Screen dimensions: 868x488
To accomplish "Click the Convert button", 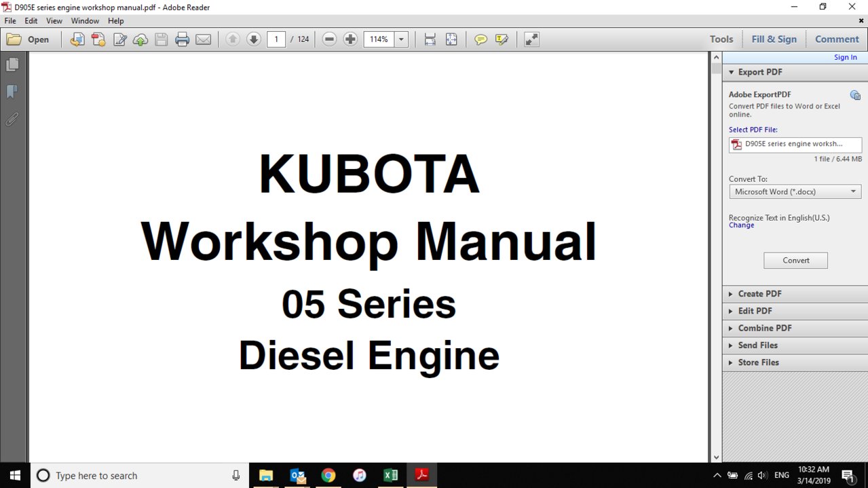I will tap(795, 261).
